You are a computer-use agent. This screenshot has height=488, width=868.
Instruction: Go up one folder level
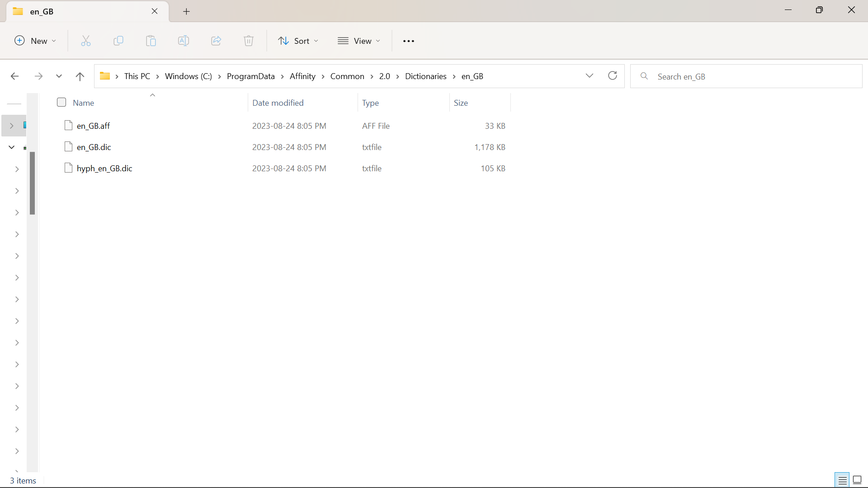pos(80,76)
